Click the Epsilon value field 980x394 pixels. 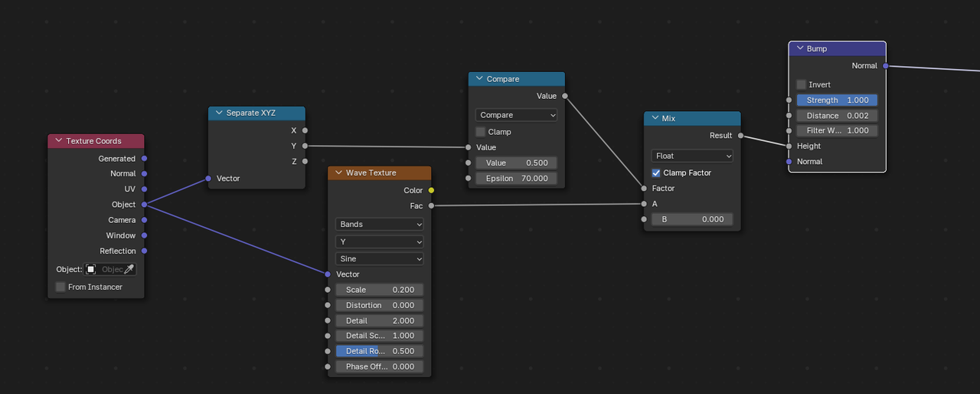(516, 179)
